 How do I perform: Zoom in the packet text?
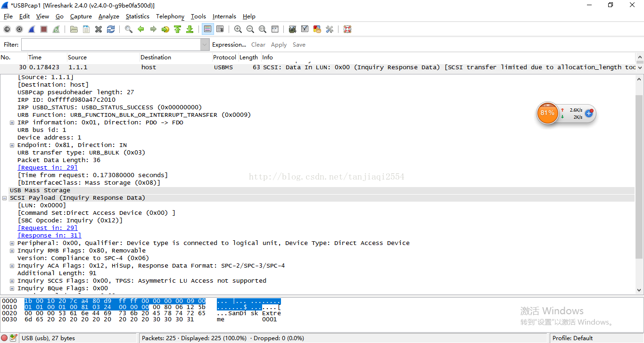[238, 29]
